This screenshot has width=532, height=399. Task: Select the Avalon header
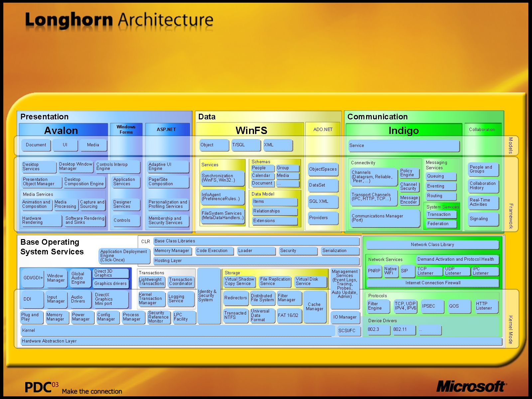pyautogui.click(x=62, y=130)
